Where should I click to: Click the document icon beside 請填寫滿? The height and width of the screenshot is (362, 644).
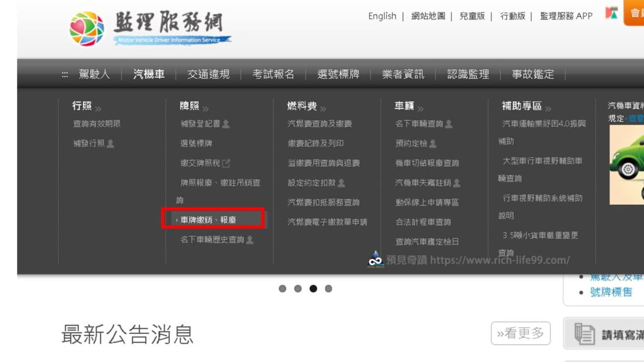point(584,334)
